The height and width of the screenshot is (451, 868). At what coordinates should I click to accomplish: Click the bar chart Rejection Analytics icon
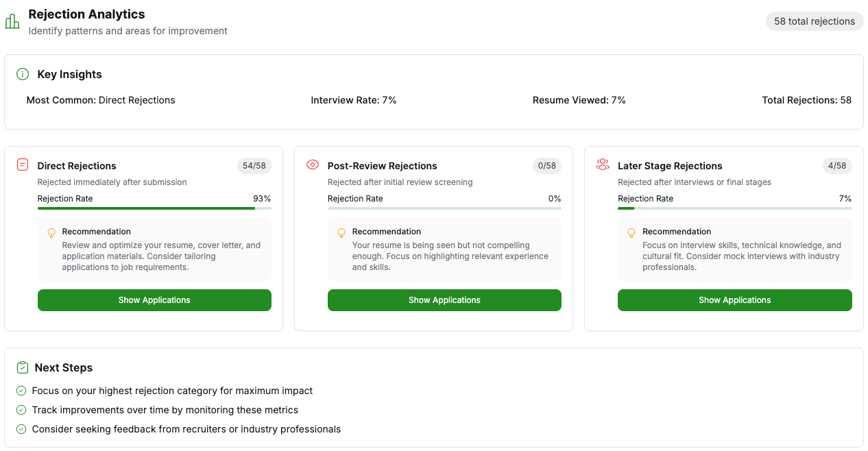point(12,21)
